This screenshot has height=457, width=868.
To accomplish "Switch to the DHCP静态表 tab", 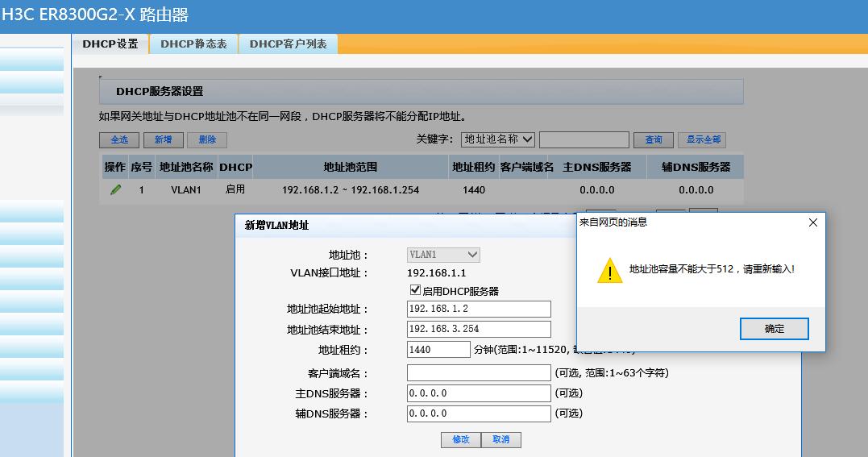I will coord(193,44).
